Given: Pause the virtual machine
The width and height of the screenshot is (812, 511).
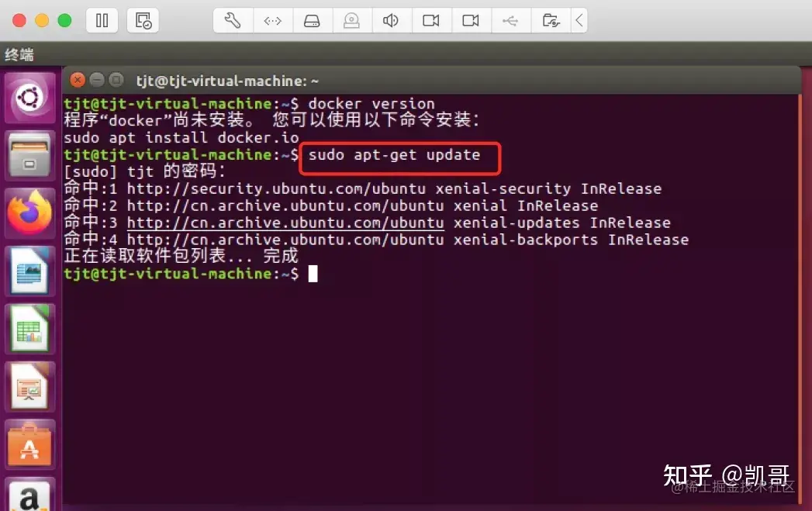Looking at the screenshot, I should tap(102, 21).
